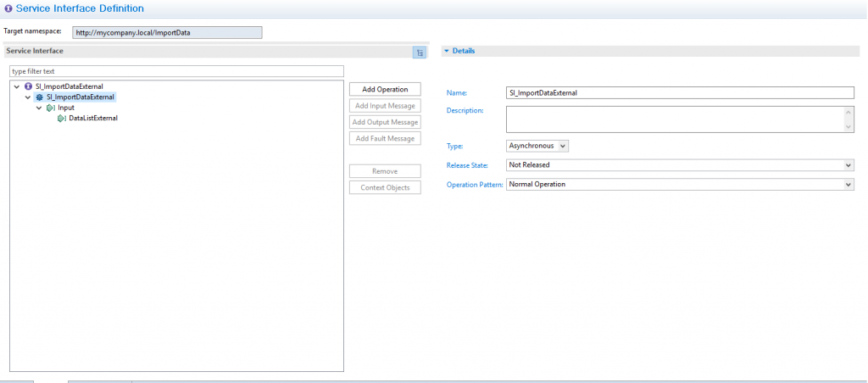This screenshot has height=383, width=868.
Task: Select the highlighted SI_ImportDataExternal operation item
Action: (x=81, y=97)
